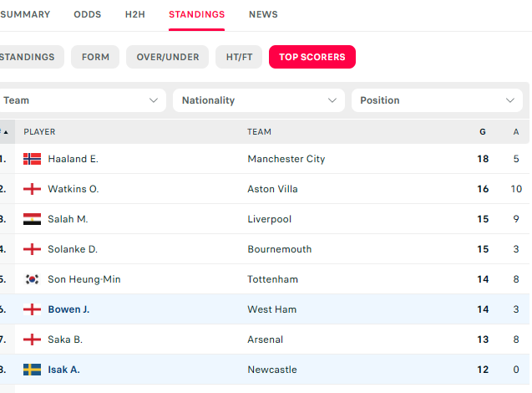The image size is (532, 393).
Task: Sort by the G goals column
Action: (483, 132)
